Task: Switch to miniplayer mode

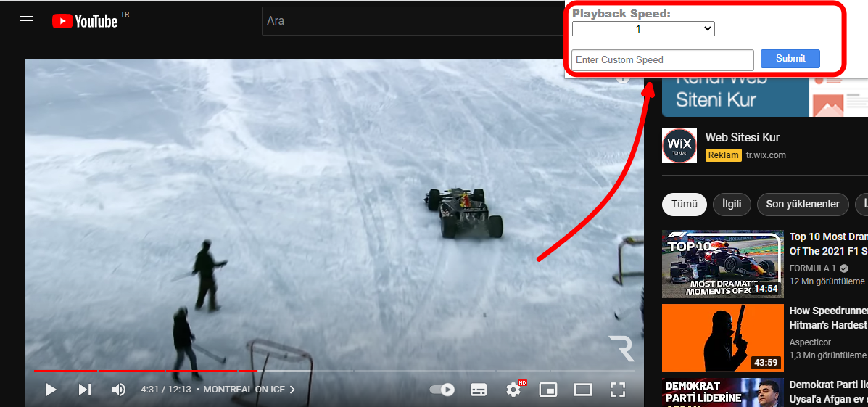Action: point(548,390)
